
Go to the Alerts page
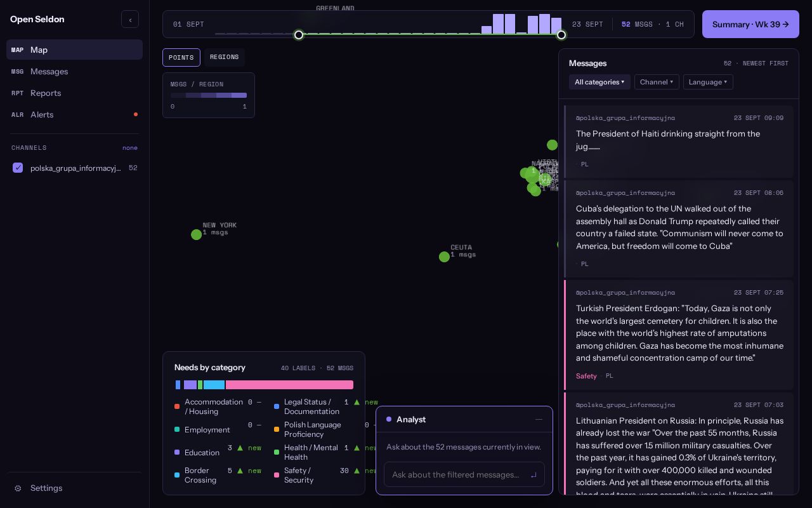click(74, 114)
